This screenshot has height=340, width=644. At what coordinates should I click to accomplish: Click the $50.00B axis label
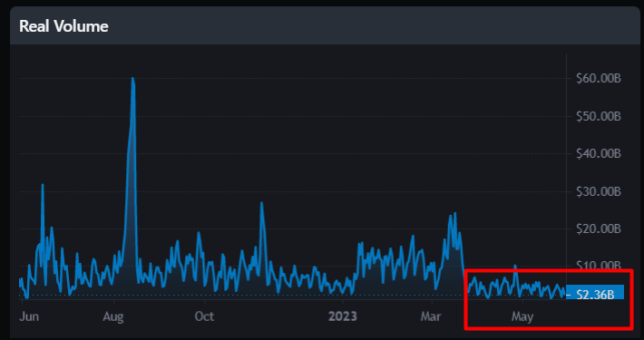[599, 117]
